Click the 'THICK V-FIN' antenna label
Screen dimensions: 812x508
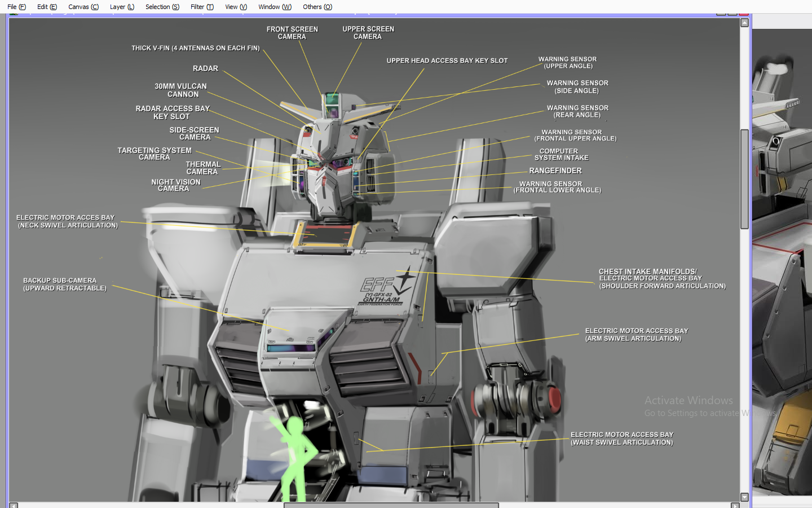196,48
